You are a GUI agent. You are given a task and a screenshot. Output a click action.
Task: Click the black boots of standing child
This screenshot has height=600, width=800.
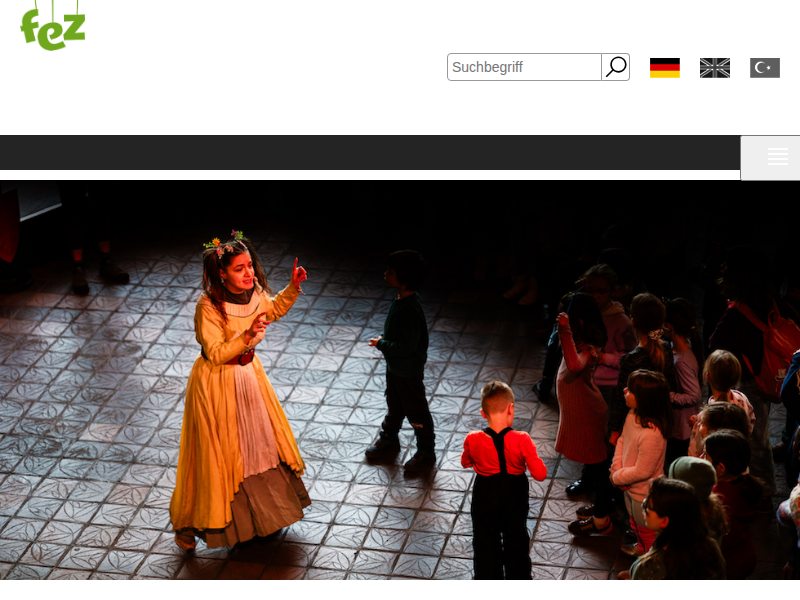[x=400, y=452]
